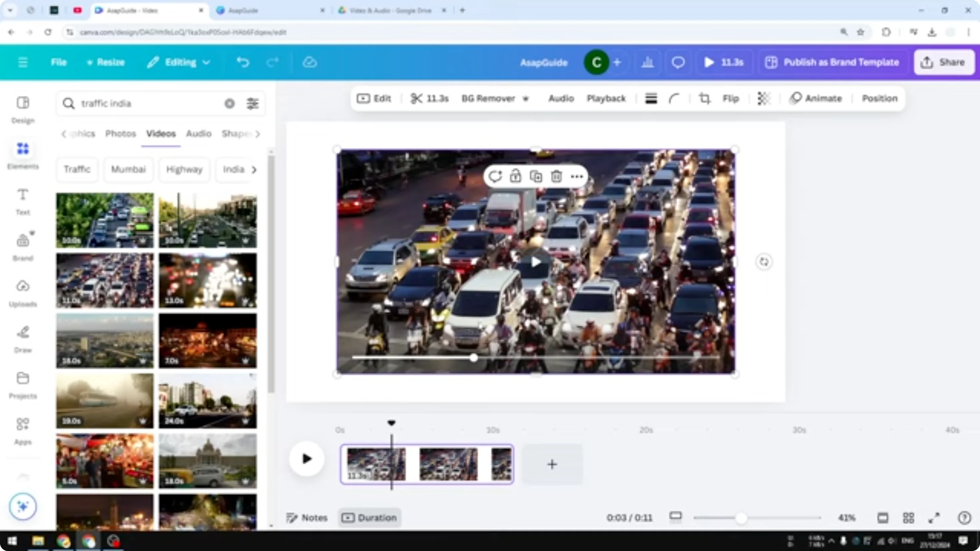Trim the clip using the scissors icon

pos(417,99)
